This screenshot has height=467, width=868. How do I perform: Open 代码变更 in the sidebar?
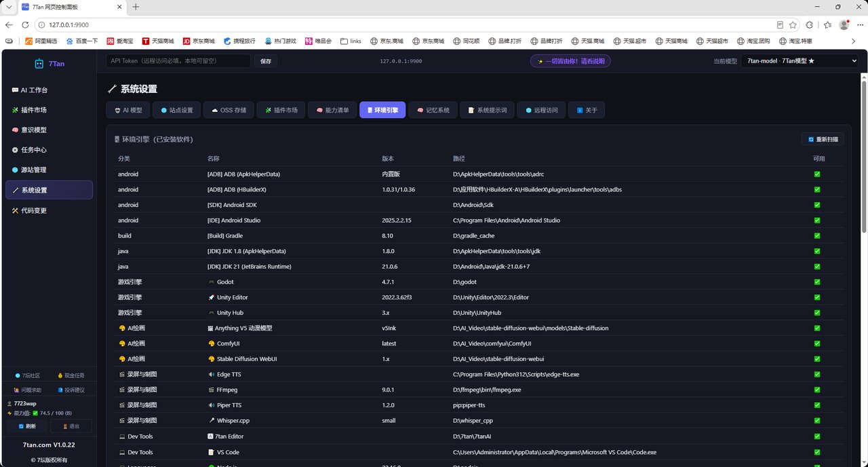coord(49,210)
